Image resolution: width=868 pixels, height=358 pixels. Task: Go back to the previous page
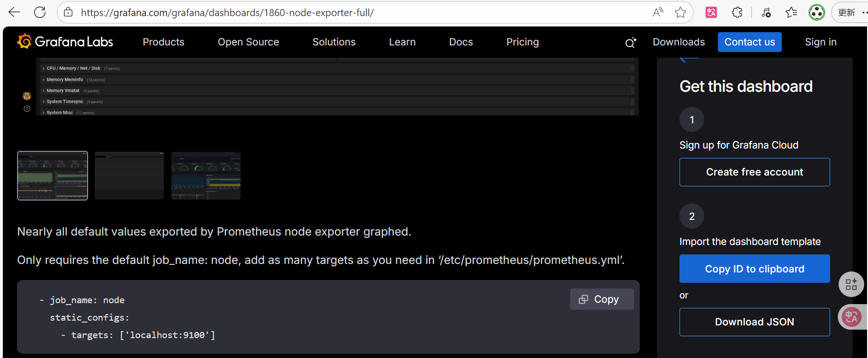15,12
